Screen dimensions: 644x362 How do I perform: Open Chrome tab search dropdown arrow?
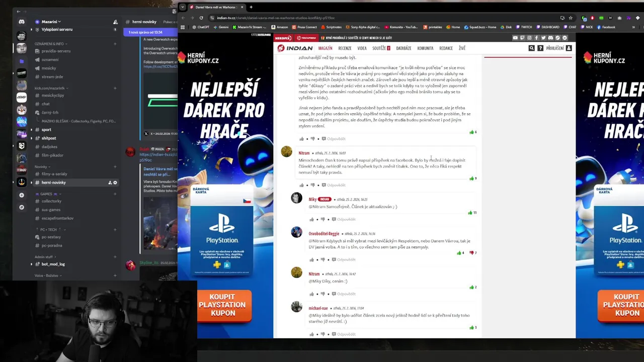pos(183,7)
